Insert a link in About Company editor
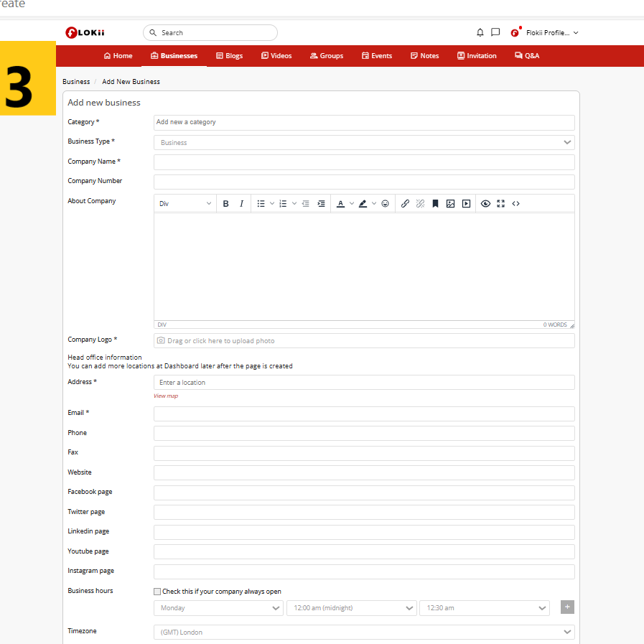Screen dimensions: 644x644 click(405, 204)
